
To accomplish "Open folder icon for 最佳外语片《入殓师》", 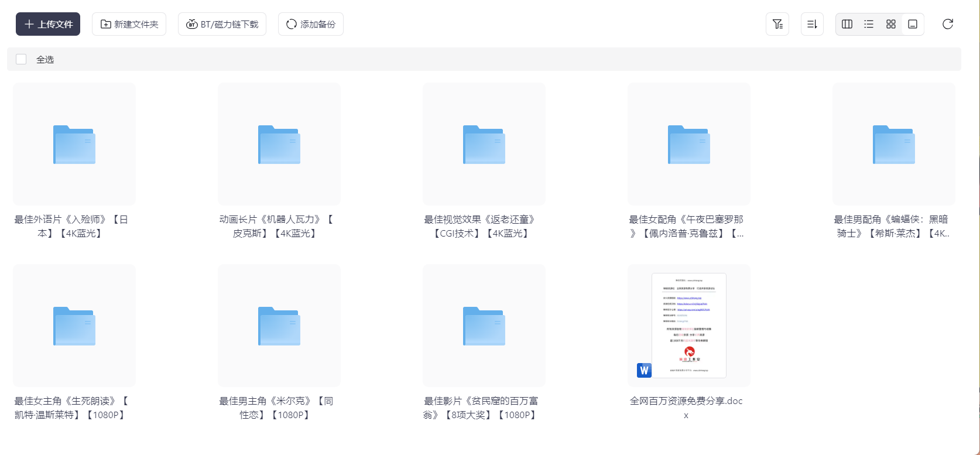I will (74, 144).
